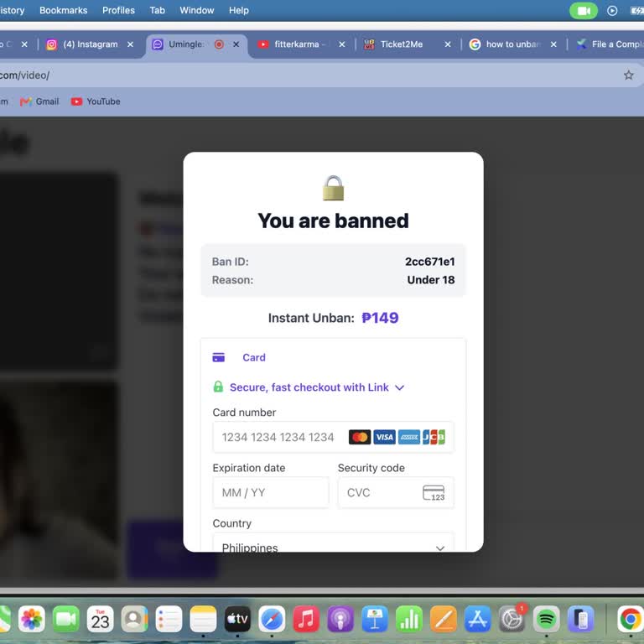Open the Music app in the dock

[306, 619]
